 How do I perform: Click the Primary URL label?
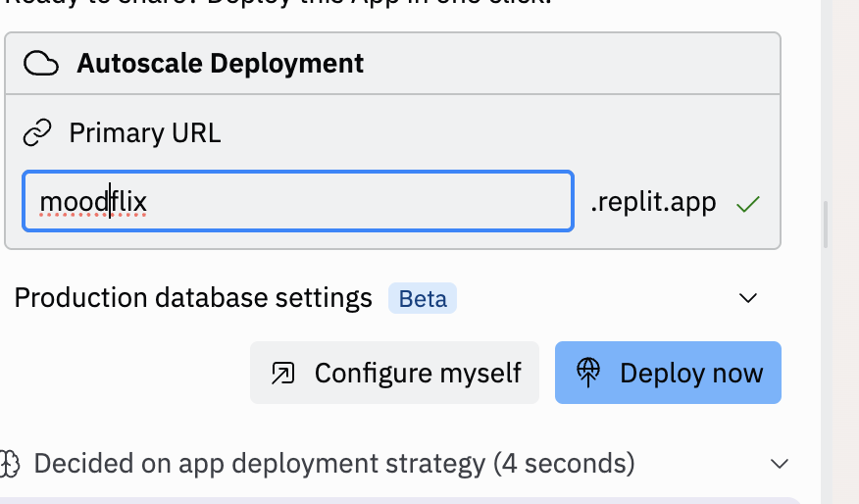144,133
